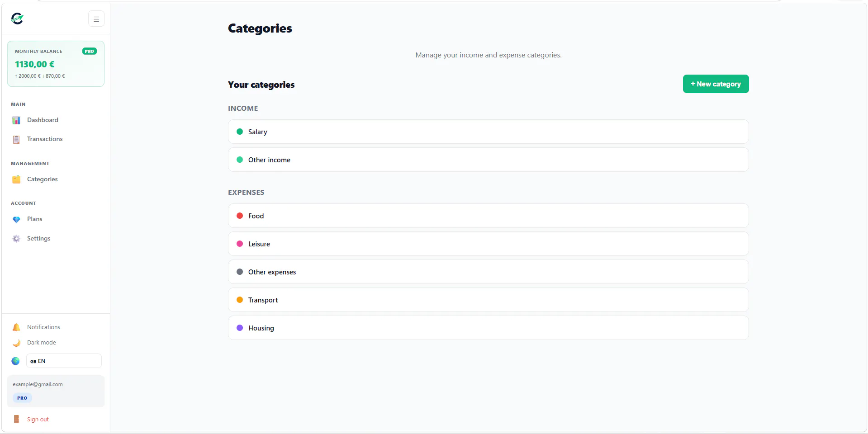Click the app logo icon
868x434 pixels.
click(17, 19)
